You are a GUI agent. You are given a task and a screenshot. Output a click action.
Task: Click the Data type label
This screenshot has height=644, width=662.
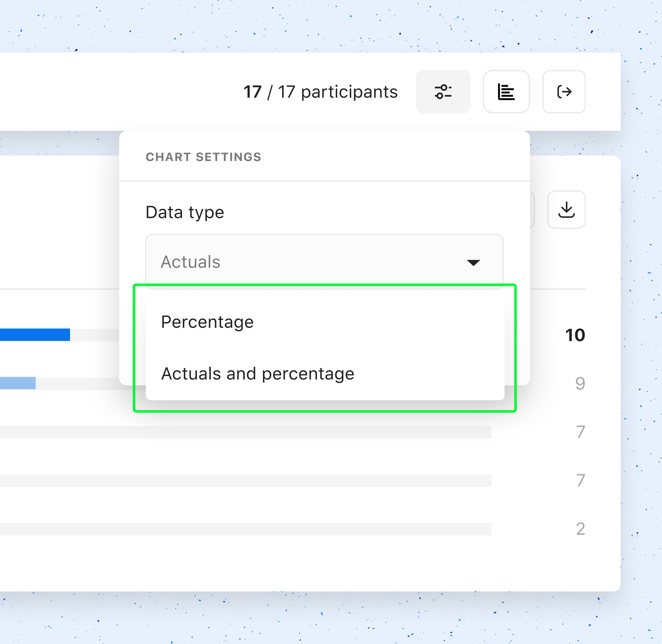pos(185,212)
